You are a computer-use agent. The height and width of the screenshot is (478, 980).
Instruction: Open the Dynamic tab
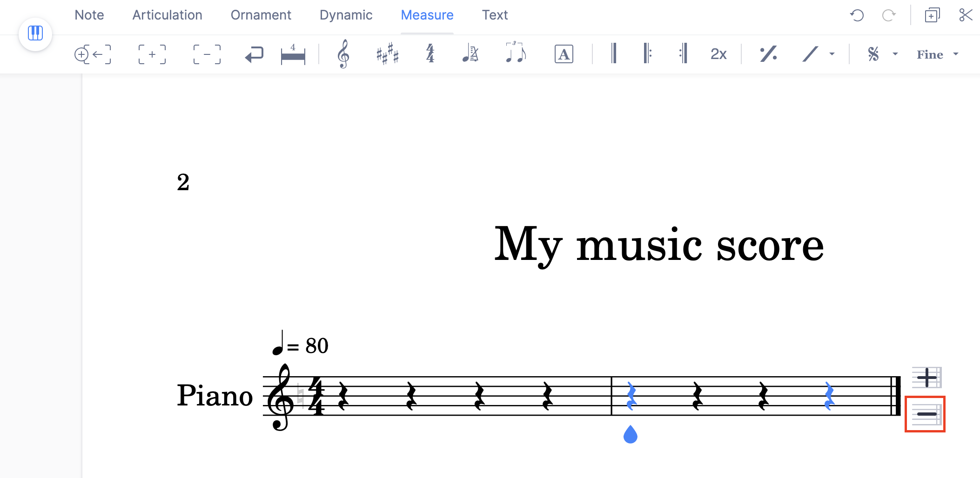pyautogui.click(x=346, y=15)
